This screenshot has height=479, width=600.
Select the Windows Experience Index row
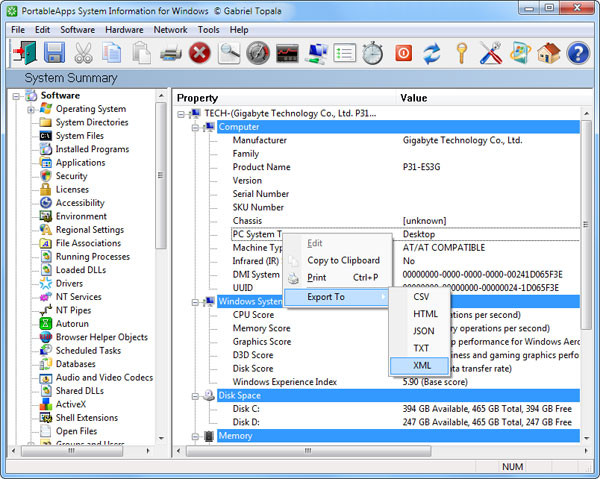(406, 382)
